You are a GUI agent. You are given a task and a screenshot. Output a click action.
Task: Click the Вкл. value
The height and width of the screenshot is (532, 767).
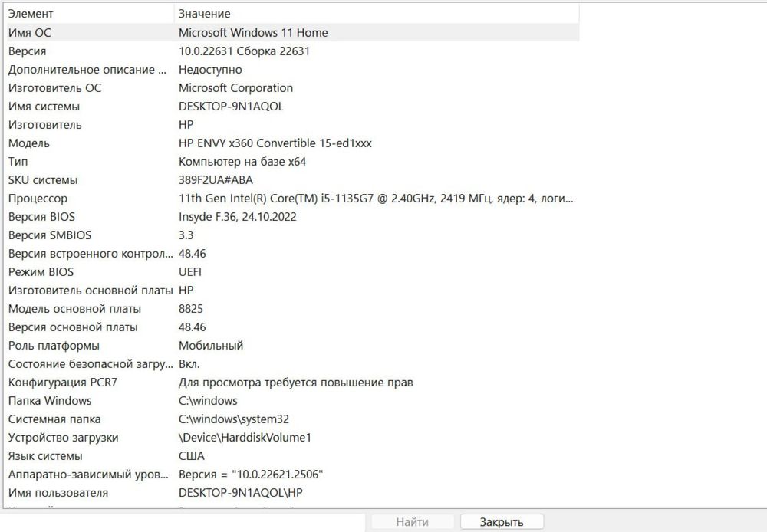pos(189,364)
